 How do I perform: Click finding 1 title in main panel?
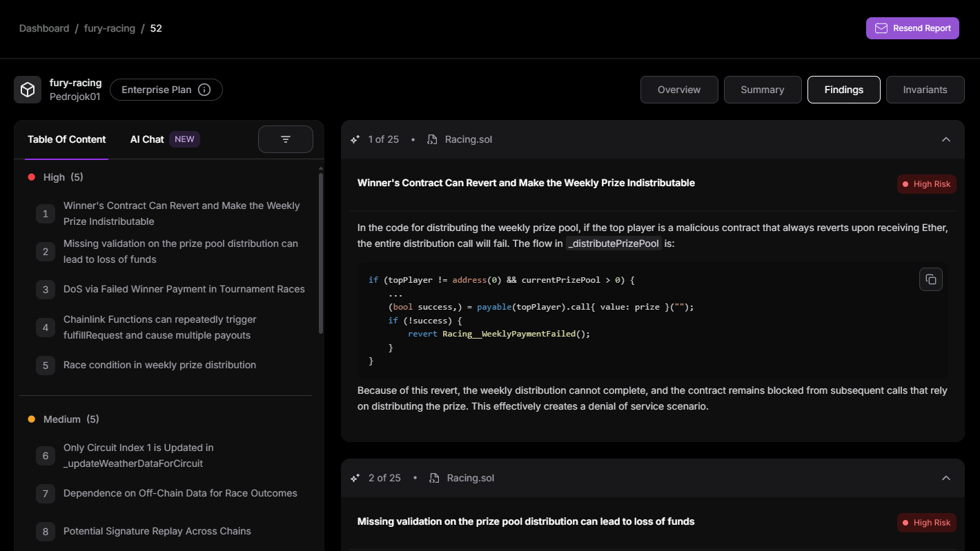click(526, 183)
